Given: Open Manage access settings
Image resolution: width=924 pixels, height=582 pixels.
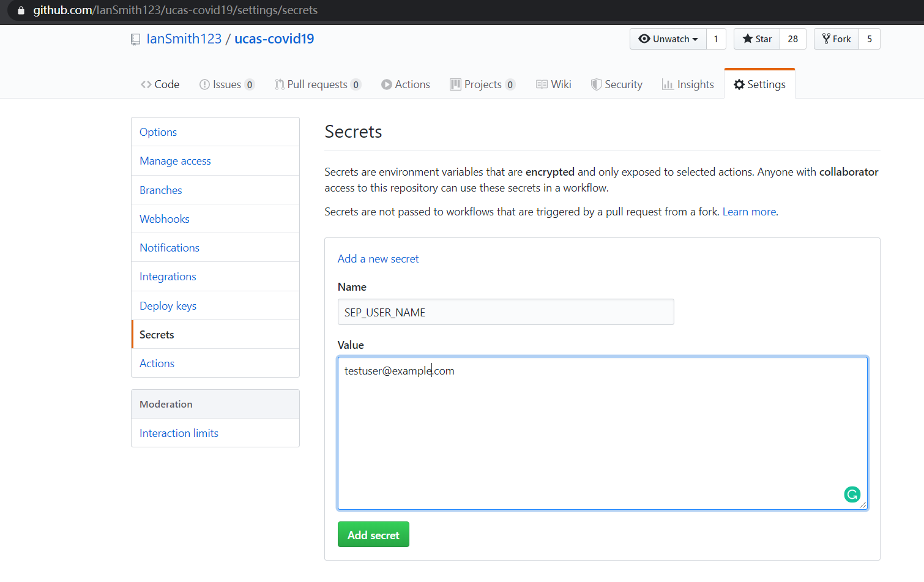Looking at the screenshot, I should pyautogui.click(x=215, y=161).
